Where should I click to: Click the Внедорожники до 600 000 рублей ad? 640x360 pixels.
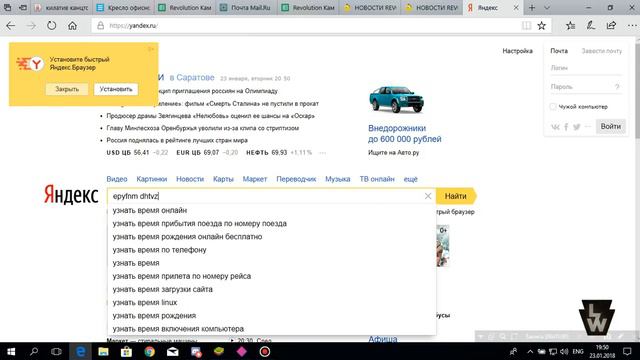[404, 134]
